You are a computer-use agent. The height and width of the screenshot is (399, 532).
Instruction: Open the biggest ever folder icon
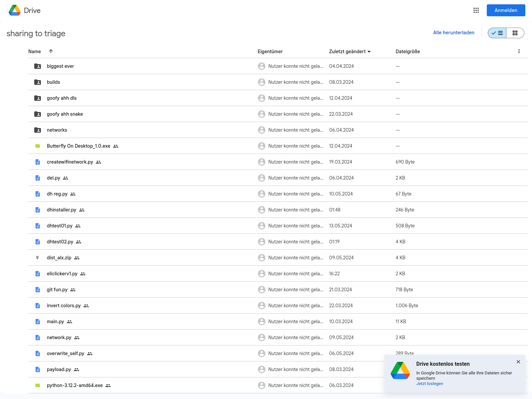pos(38,66)
